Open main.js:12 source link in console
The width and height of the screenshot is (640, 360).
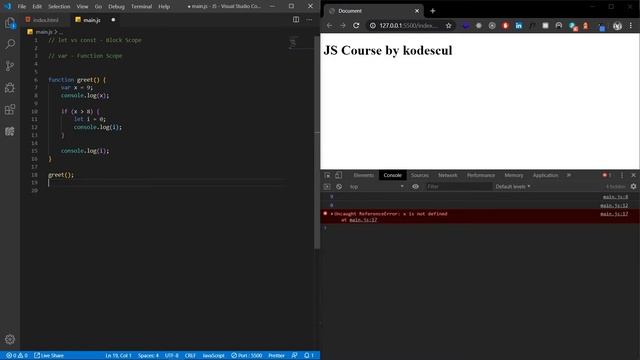tap(614, 205)
